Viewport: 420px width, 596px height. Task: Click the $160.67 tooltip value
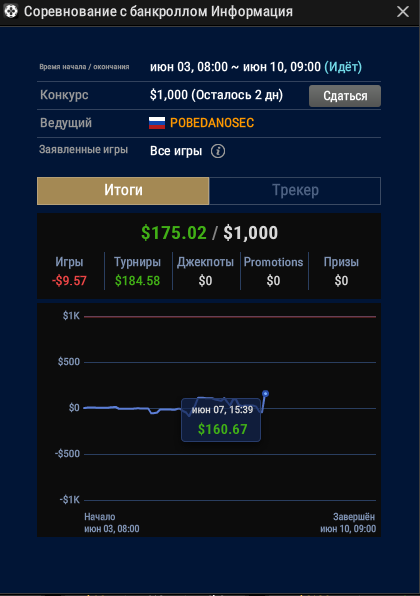[x=222, y=430]
